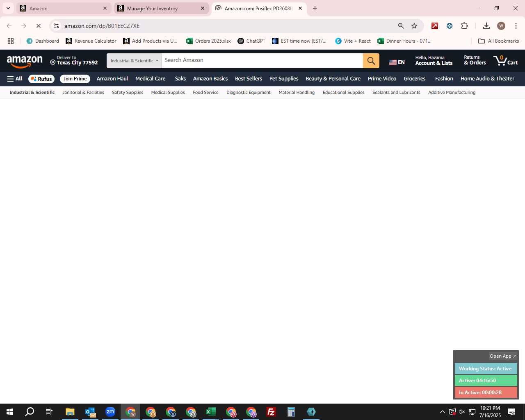Open Chrome profile avatar W

click(x=501, y=26)
